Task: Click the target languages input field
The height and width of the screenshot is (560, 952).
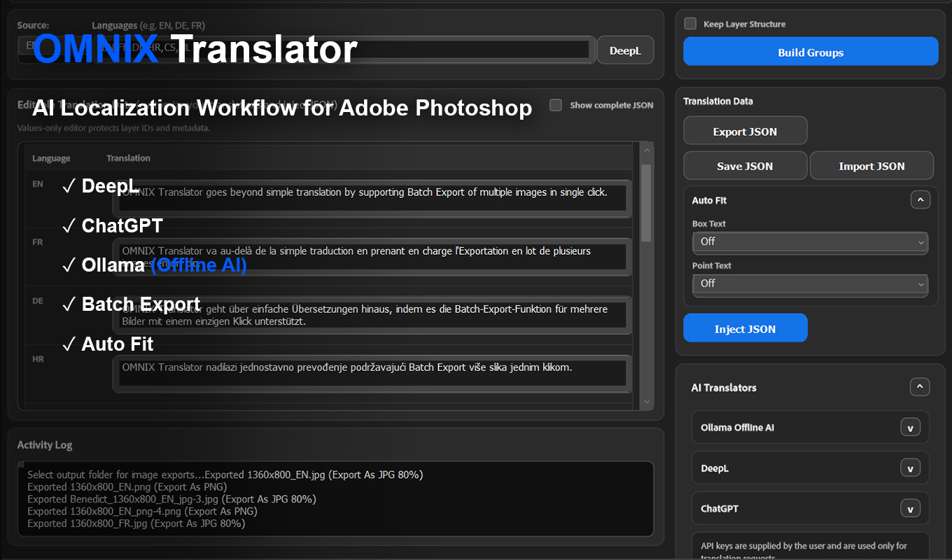Action: [344, 49]
